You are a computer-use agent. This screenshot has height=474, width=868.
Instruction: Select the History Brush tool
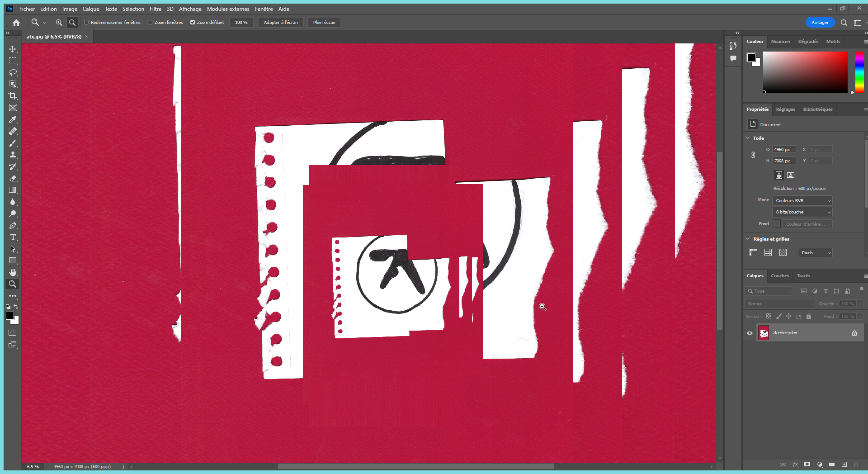[13, 166]
